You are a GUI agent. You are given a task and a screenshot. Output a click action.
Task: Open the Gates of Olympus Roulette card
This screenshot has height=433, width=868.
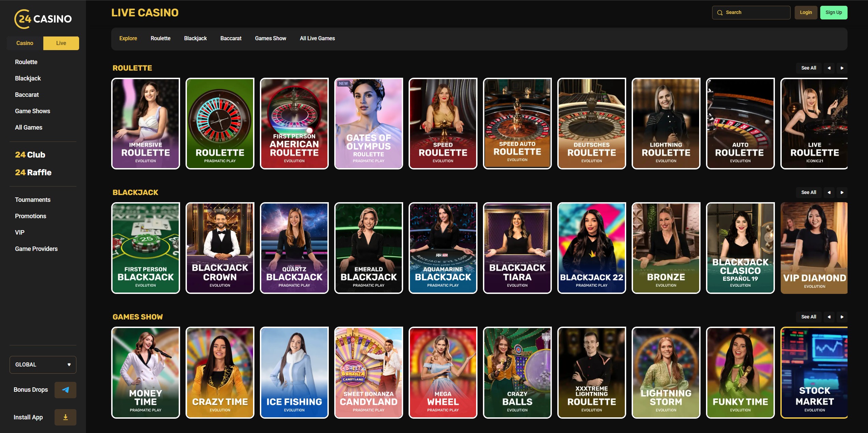369,123
